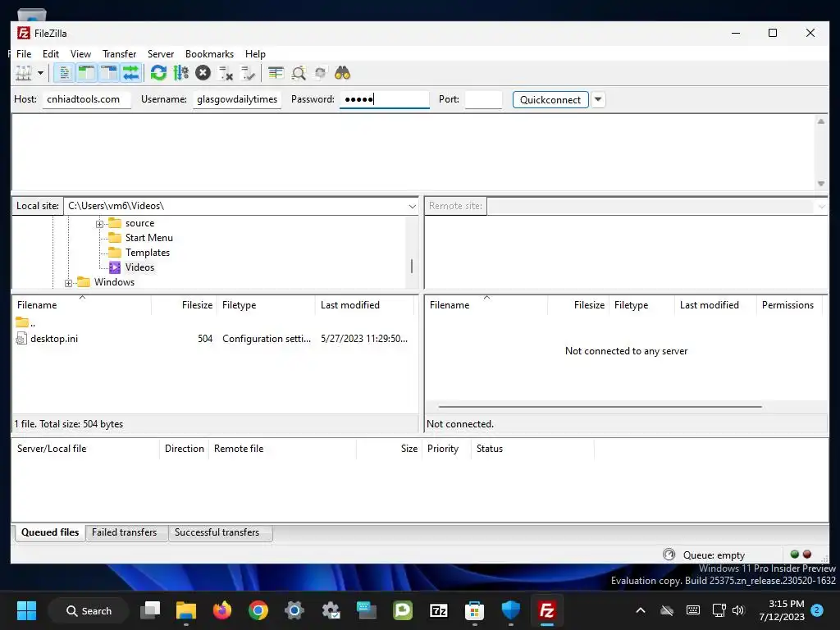This screenshot has height=630, width=840.
Task: Select the Videos folder in tree
Action: coord(139,267)
